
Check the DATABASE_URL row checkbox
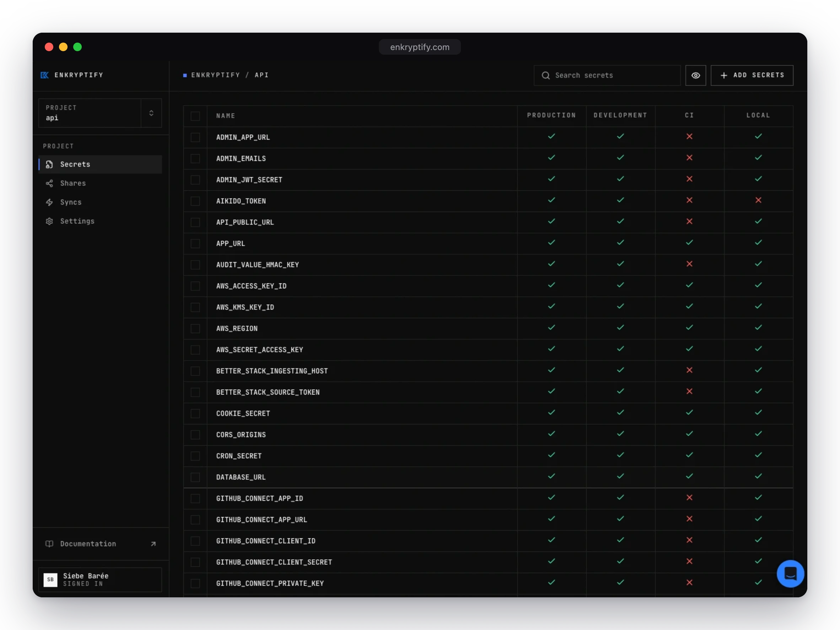[195, 477]
